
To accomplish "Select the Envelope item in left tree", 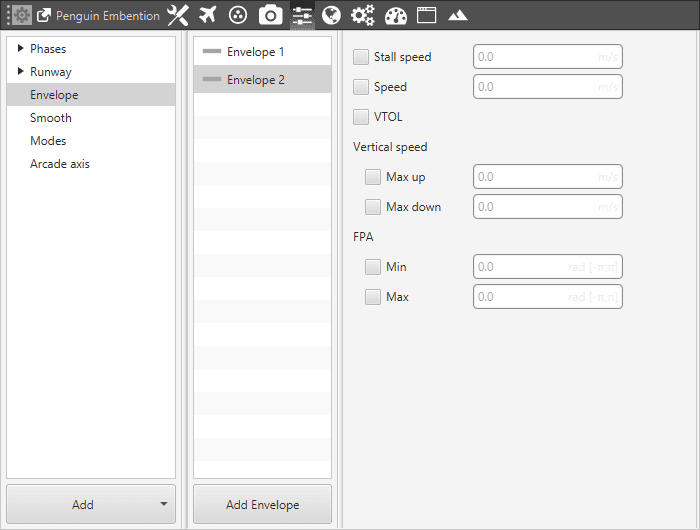I will click(91, 95).
